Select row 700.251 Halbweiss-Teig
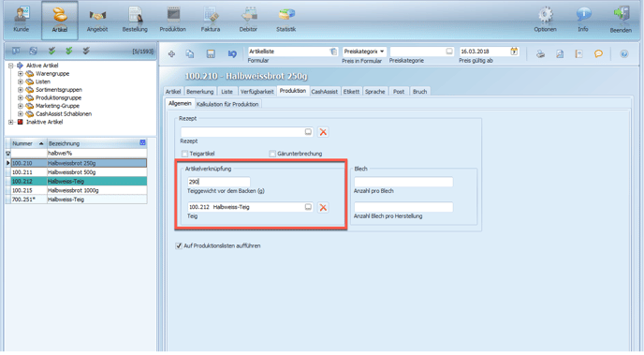This screenshot has height=355, width=644. (79, 200)
